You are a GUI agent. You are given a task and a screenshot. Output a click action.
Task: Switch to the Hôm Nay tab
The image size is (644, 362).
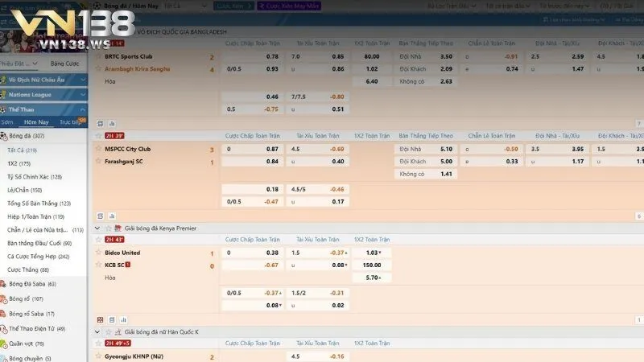click(36, 122)
